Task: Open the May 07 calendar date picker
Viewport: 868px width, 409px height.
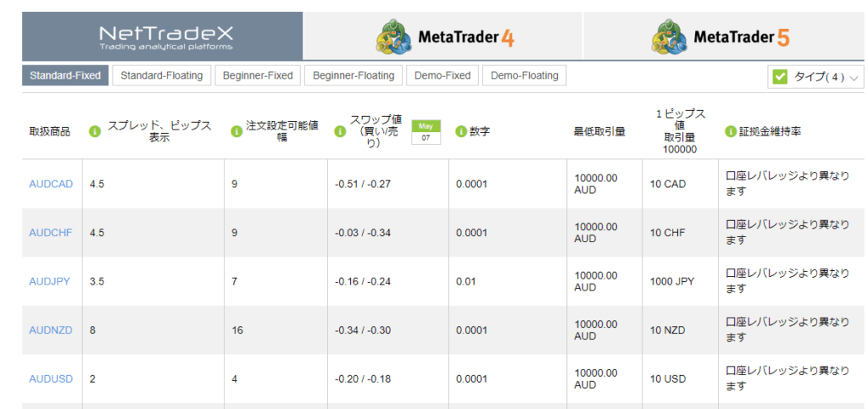Action: click(x=426, y=132)
